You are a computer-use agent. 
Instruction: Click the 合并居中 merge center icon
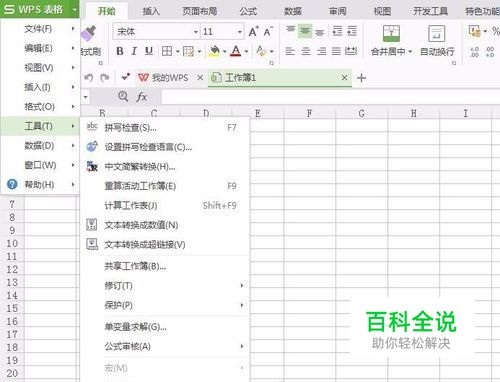pos(391,33)
